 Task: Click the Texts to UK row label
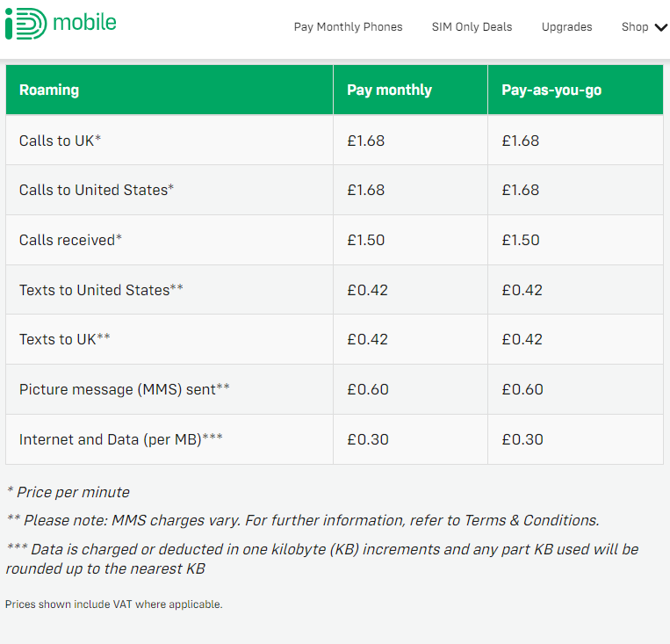point(64,339)
